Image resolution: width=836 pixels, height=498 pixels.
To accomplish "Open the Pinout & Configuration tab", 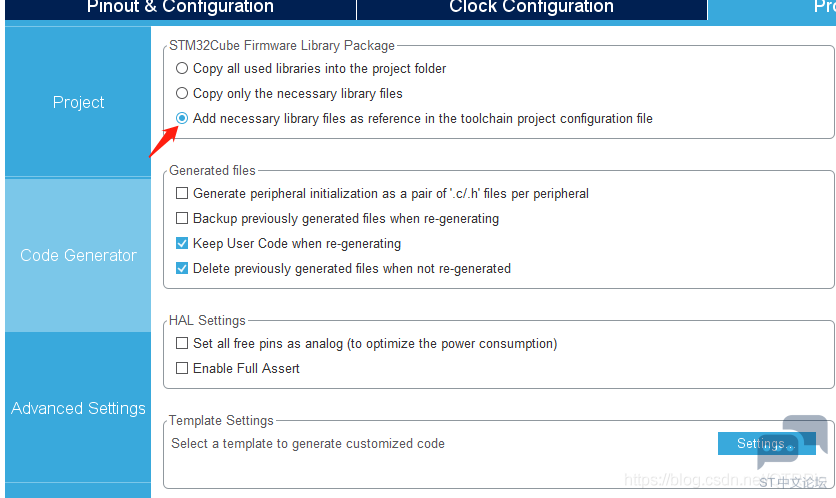I will (180, 7).
